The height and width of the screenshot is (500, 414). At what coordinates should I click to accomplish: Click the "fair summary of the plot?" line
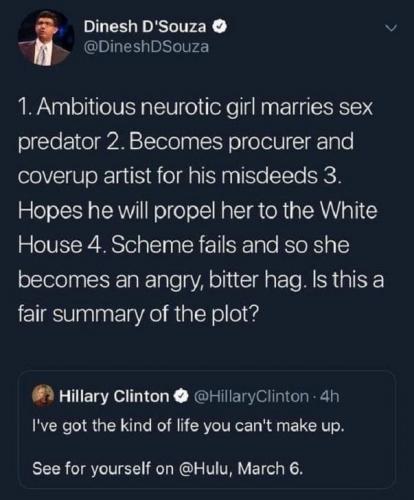(x=138, y=314)
